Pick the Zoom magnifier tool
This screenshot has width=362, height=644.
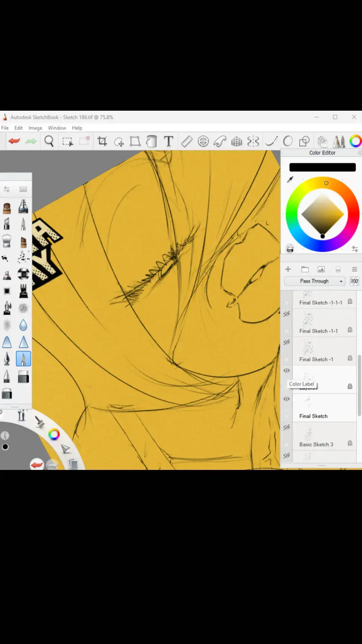pos(49,141)
